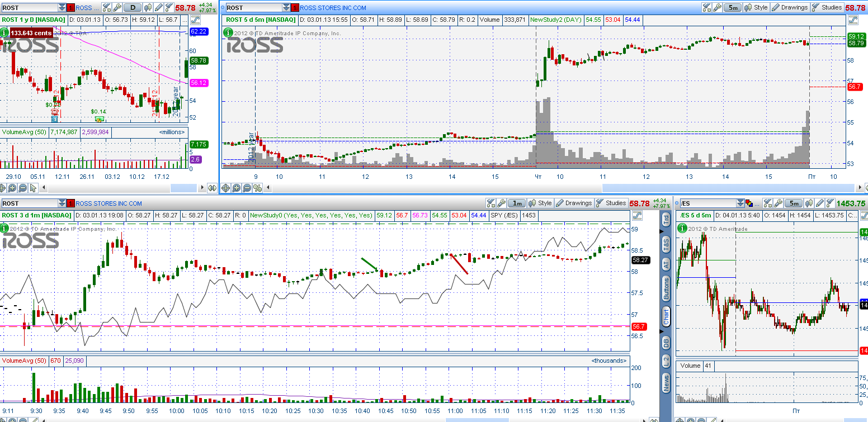Screen dimensions: 868x422
Task: Open candlestick style icon in /ES chart toolbar
Action: pos(809,203)
